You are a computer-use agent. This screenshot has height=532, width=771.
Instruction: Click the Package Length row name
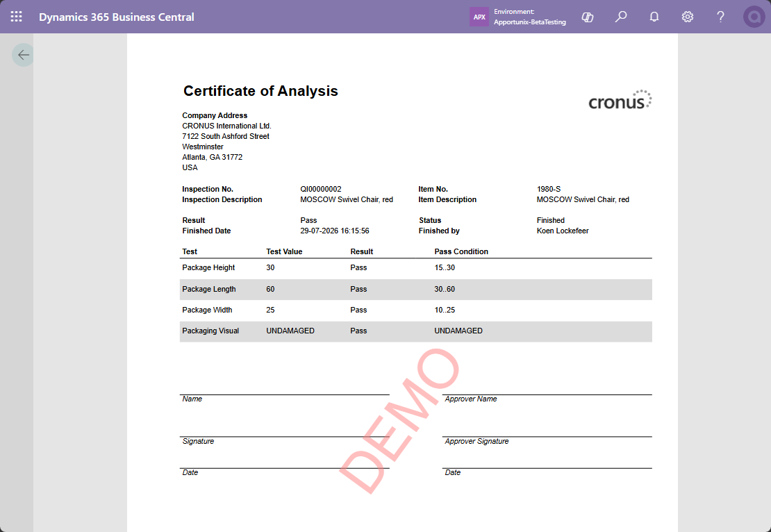(x=209, y=289)
